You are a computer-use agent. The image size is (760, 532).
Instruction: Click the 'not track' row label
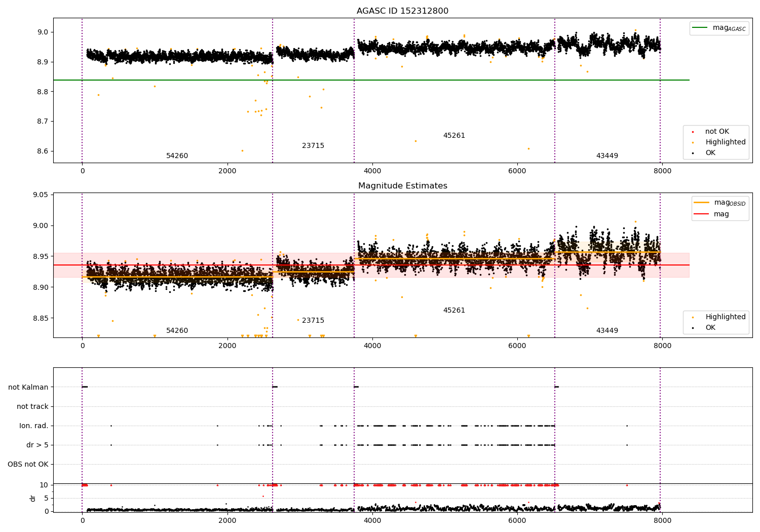pos(32,406)
